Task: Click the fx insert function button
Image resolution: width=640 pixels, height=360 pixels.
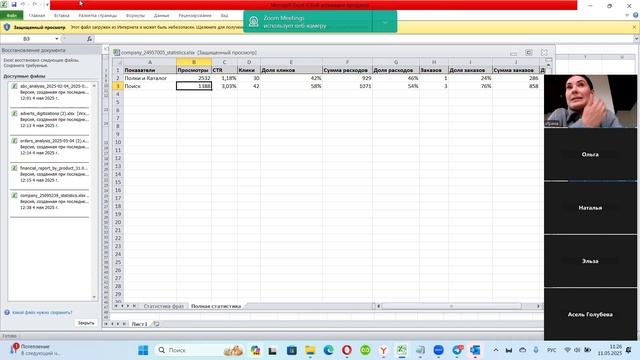Action: pos(89,39)
